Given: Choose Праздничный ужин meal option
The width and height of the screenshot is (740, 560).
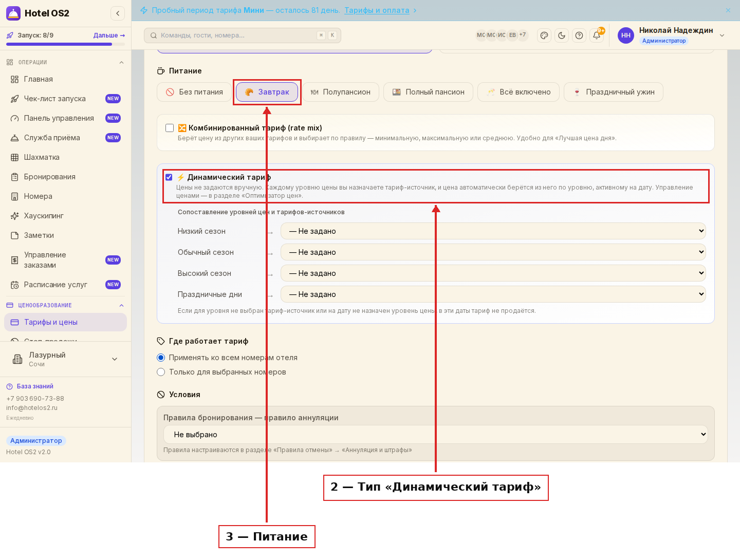Looking at the screenshot, I should 614,92.
